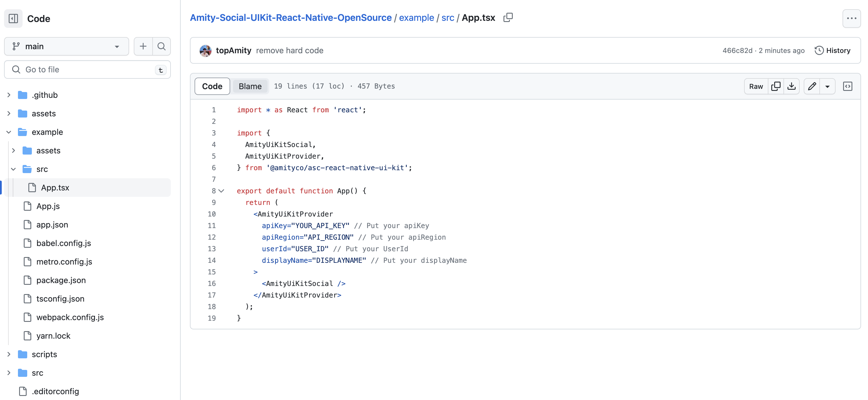This screenshot has height=400, width=868.
Task: Open the three-dot more options menu
Action: [851, 19]
